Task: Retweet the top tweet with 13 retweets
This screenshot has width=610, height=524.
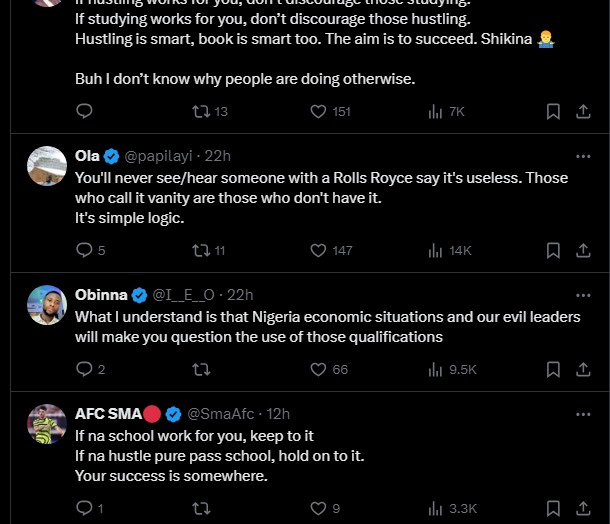Action: (201, 111)
